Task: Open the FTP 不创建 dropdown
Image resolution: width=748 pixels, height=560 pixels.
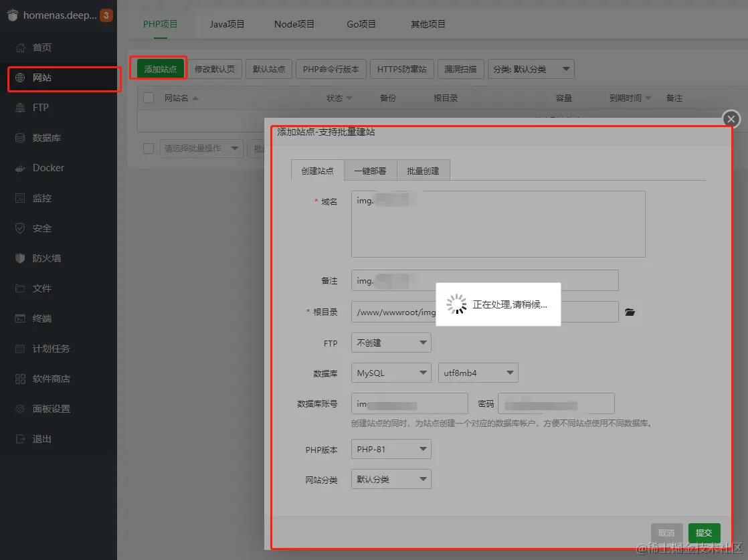Action: pos(391,343)
